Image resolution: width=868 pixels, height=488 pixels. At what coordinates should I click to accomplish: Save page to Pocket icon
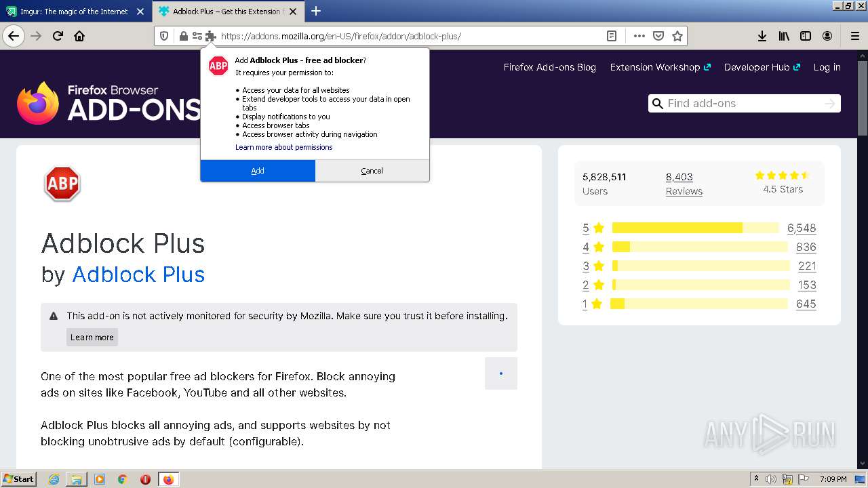tap(658, 36)
